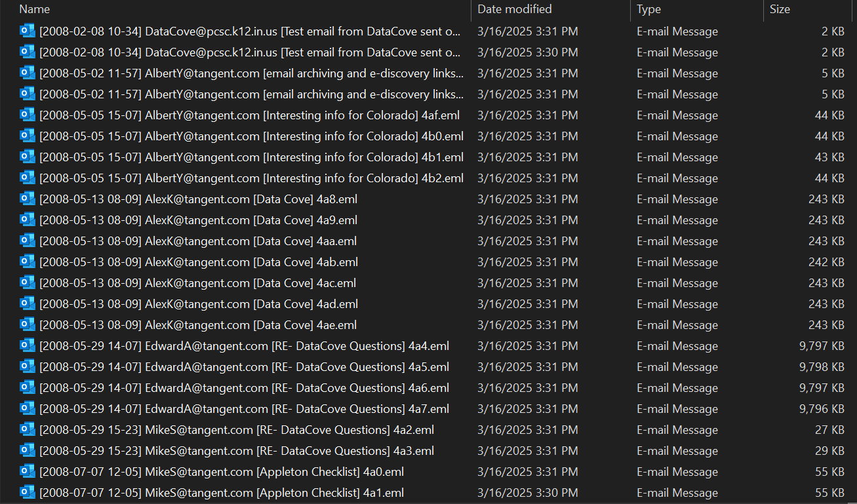The height and width of the screenshot is (504, 857).
Task: Click the email icon for 4a9.eml
Action: (x=28, y=220)
